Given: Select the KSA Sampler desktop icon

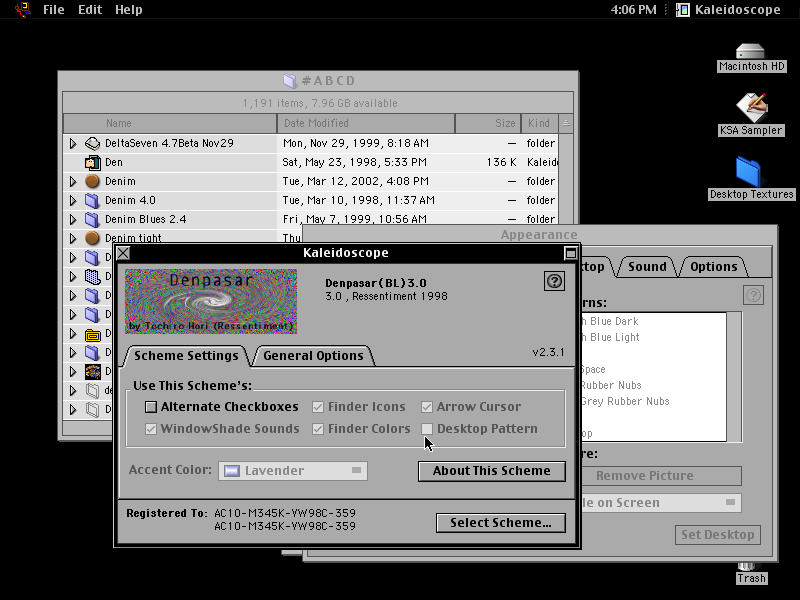Looking at the screenshot, I should pyautogui.click(x=752, y=108).
